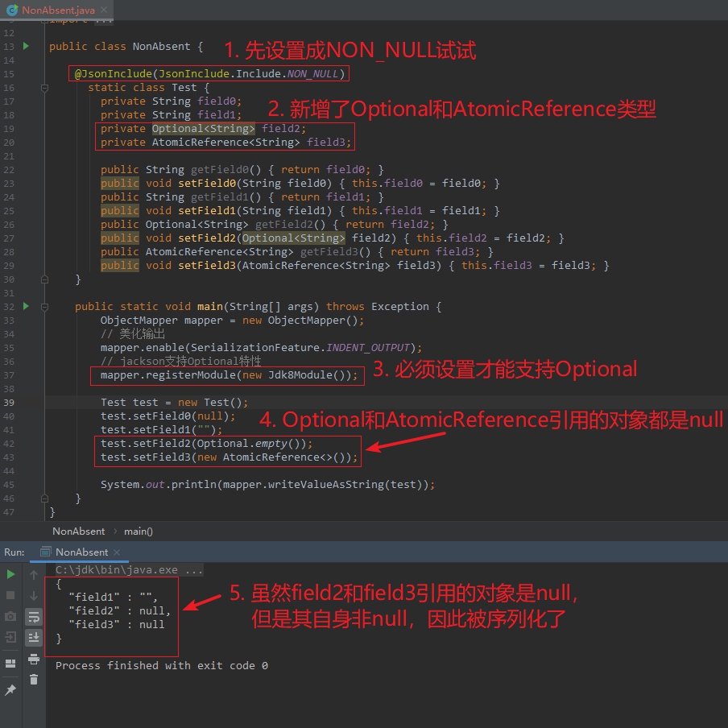Click 'Test test = new Test();' line
The width and height of the screenshot is (728, 728).
click(x=175, y=403)
